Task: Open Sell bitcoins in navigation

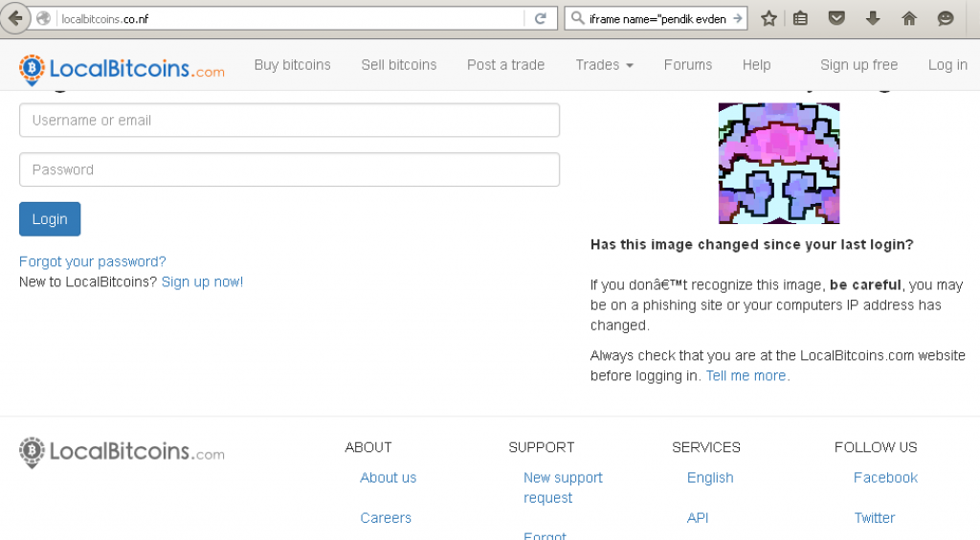Action: point(399,64)
